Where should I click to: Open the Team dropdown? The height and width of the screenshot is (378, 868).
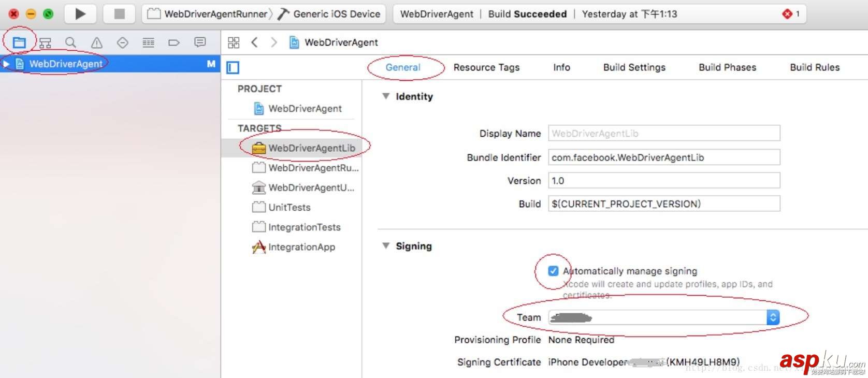tap(773, 317)
